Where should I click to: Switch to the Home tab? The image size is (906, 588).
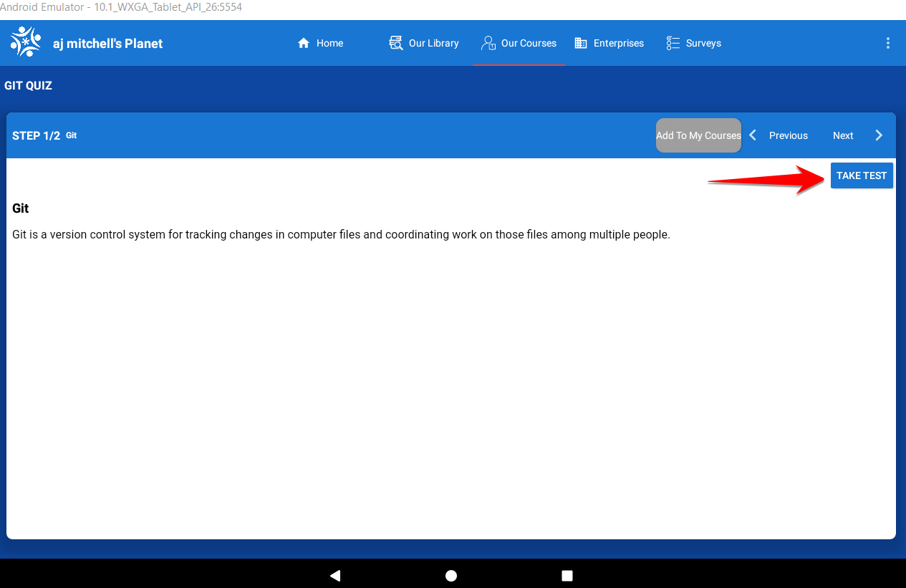pyautogui.click(x=320, y=43)
